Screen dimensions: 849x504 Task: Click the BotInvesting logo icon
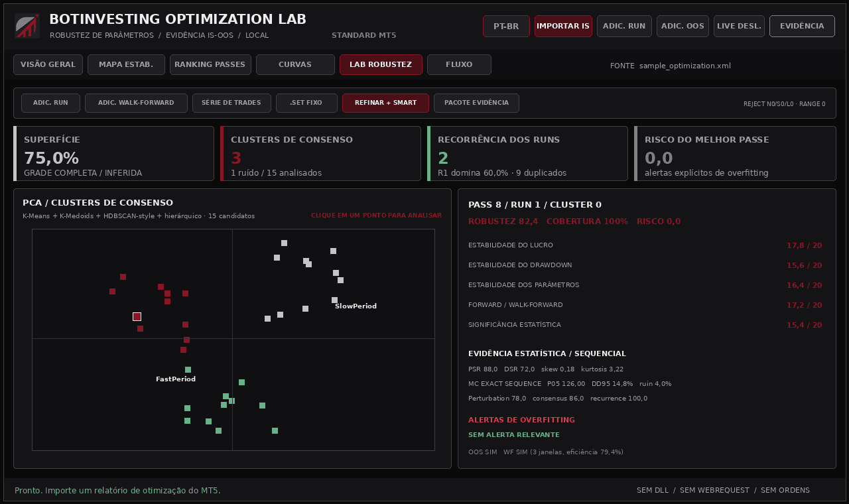click(x=27, y=26)
